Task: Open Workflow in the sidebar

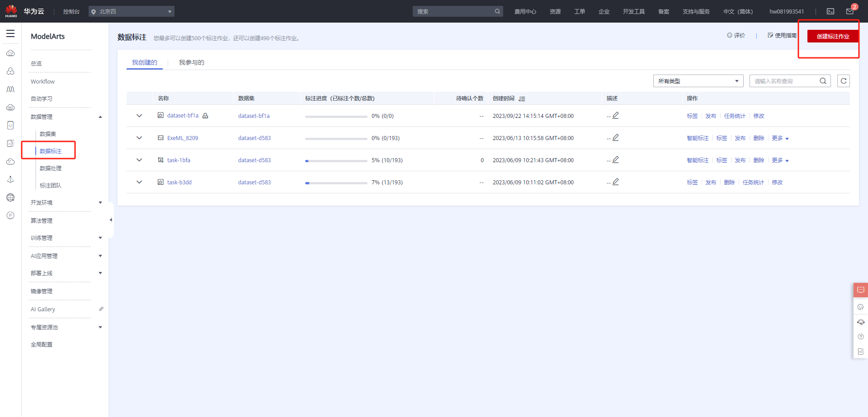Action: tap(42, 81)
